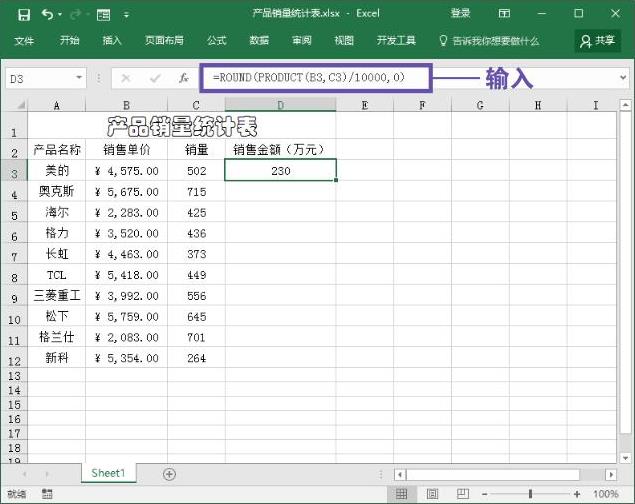This screenshot has height=504, width=635.
Task: Click the 100% zoom level text
Action: point(605,494)
